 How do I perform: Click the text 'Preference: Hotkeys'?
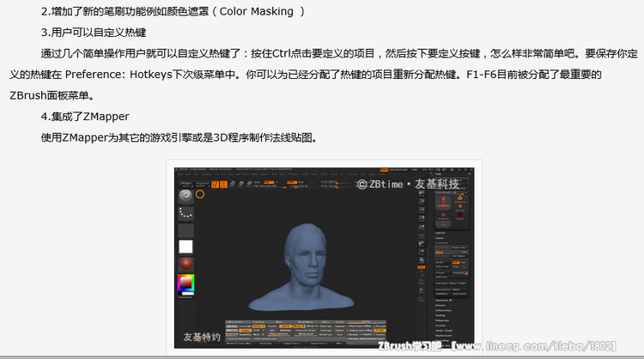[x=118, y=75]
